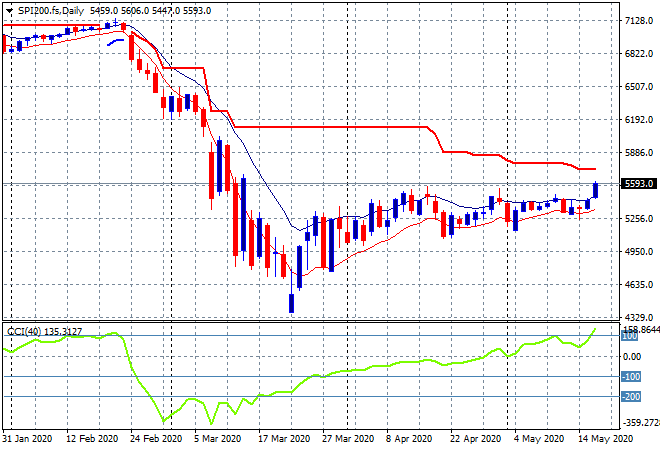Image resolution: width=660 pixels, height=450 pixels.
Task: Click the 6822.0 price axis label
Action: click(639, 54)
